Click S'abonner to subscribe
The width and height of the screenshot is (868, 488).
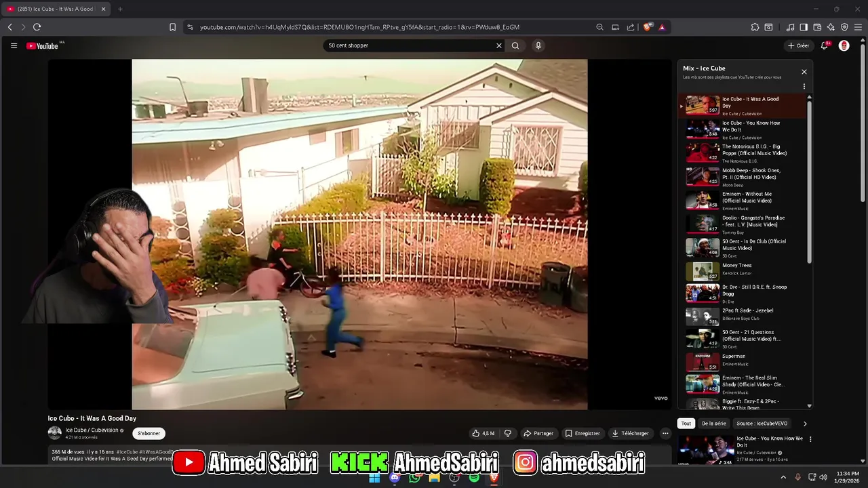point(149,433)
